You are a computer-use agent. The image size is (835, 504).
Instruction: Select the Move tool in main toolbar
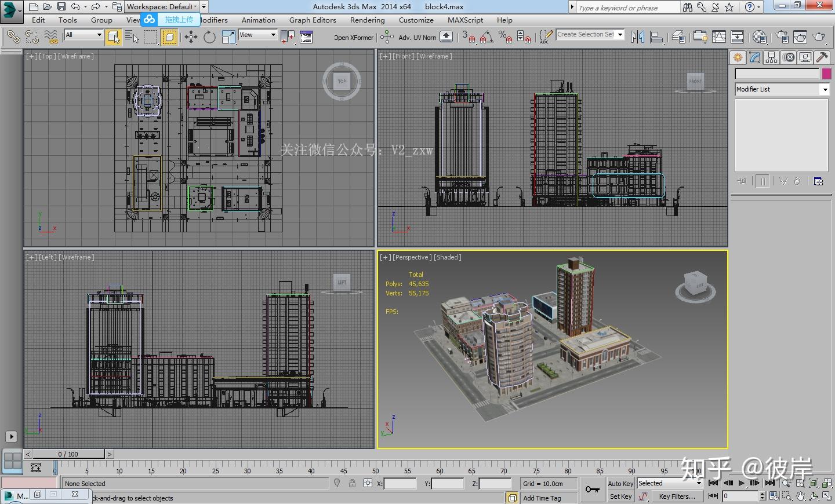[x=191, y=37]
